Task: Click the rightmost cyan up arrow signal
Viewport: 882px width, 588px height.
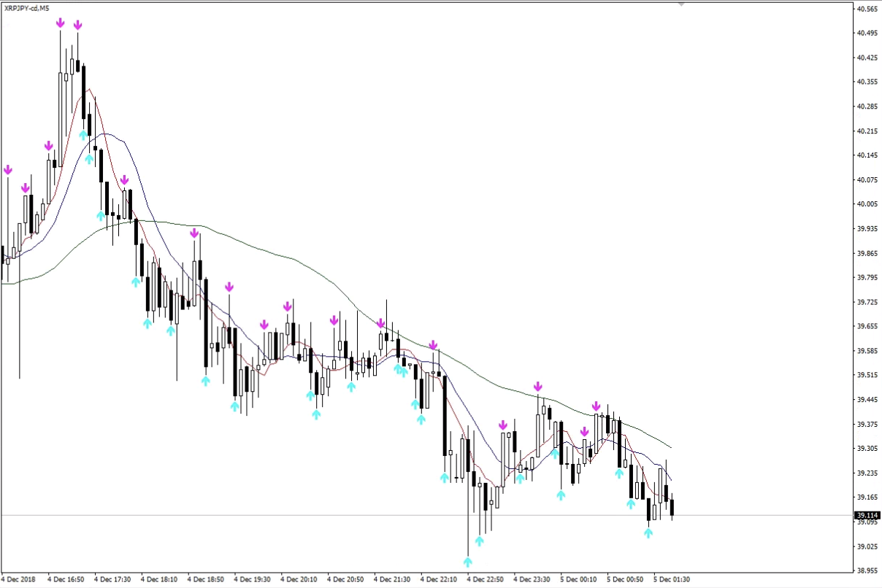Action: click(x=648, y=533)
